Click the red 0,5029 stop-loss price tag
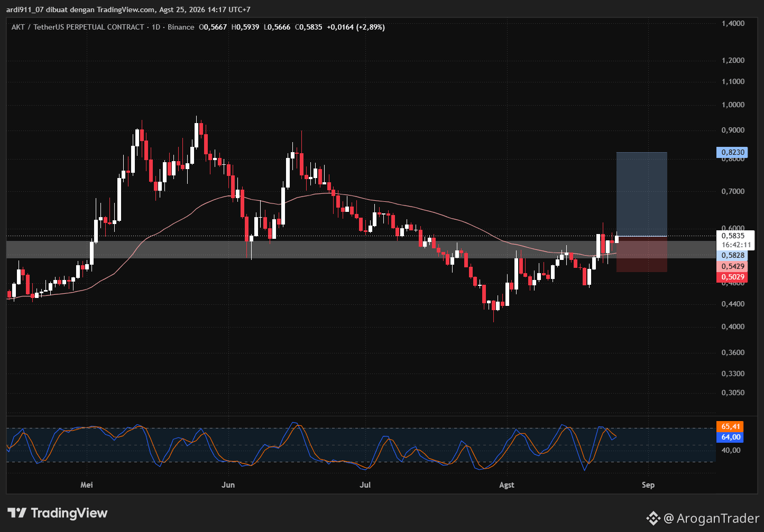 (x=732, y=277)
